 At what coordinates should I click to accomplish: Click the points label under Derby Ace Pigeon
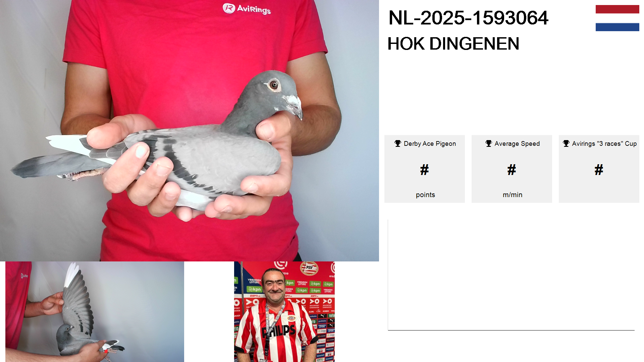[x=425, y=195]
